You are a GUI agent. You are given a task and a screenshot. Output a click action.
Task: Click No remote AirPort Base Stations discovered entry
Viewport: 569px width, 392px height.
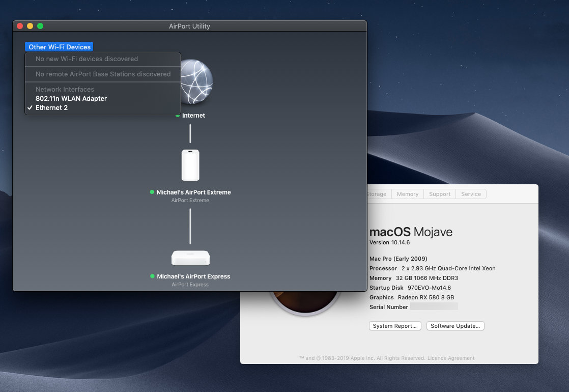[x=103, y=74]
